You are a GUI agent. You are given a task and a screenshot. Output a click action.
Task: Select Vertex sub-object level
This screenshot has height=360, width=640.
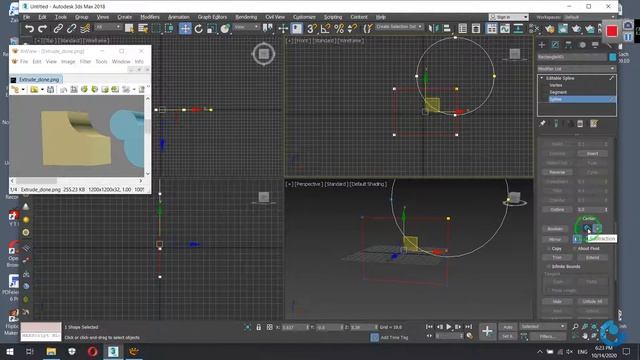(556, 85)
